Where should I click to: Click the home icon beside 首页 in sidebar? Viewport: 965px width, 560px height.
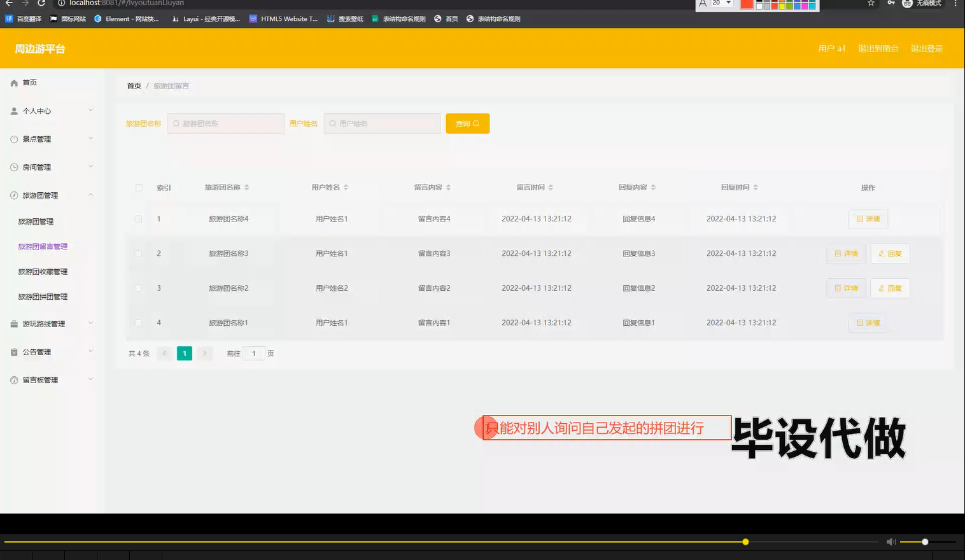click(14, 83)
